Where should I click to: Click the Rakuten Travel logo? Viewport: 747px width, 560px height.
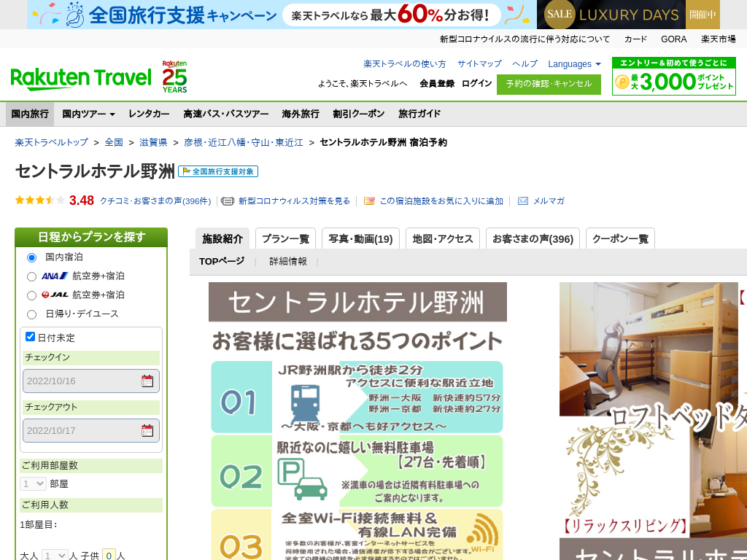point(81,79)
